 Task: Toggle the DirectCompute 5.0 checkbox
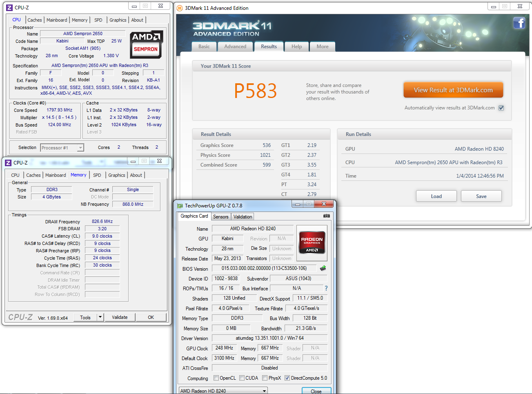click(287, 378)
